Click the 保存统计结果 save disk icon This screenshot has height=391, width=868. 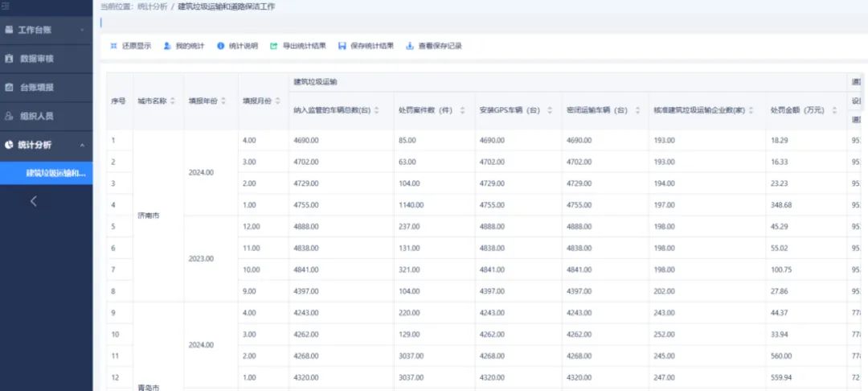pos(342,46)
